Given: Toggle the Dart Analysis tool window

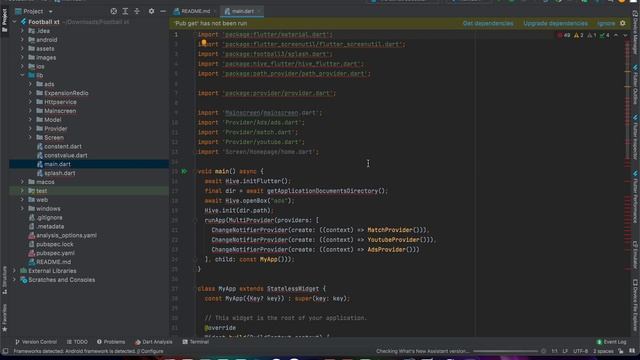Looking at the screenshot, I should (154, 342).
